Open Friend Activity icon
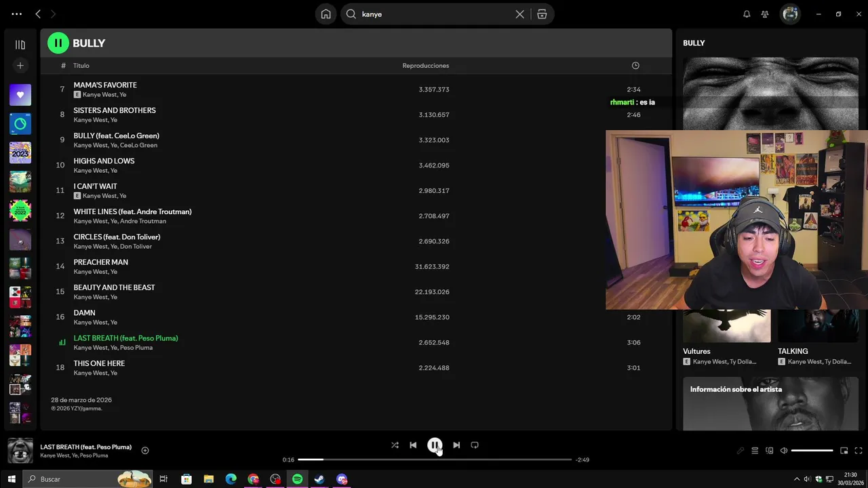Screen dimensions: 868x488 (765, 14)
